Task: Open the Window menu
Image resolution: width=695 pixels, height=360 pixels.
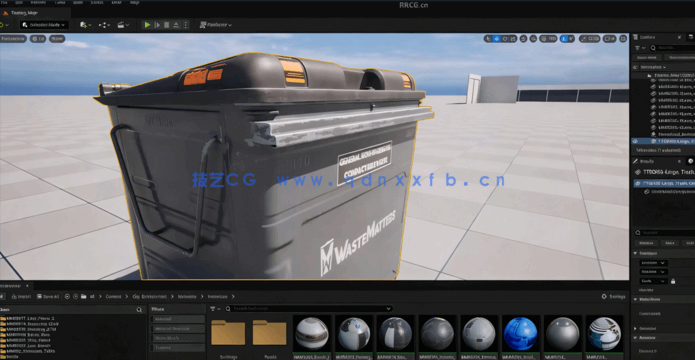Action: (x=38, y=2)
